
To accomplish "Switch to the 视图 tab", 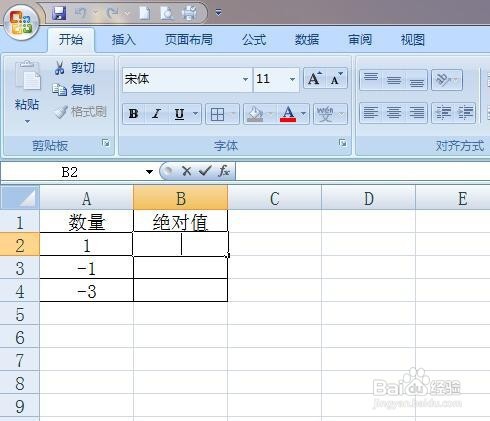I will pyautogui.click(x=413, y=40).
